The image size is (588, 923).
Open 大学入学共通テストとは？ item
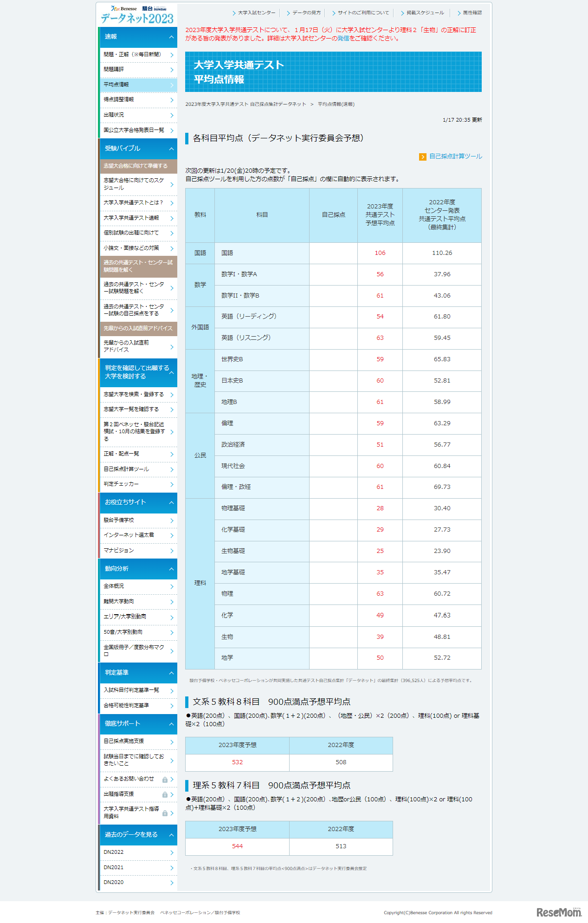click(x=138, y=203)
